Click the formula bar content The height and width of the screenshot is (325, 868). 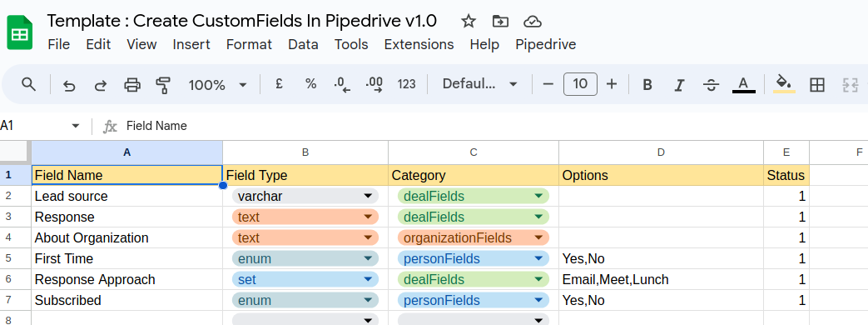(x=156, y=126)
